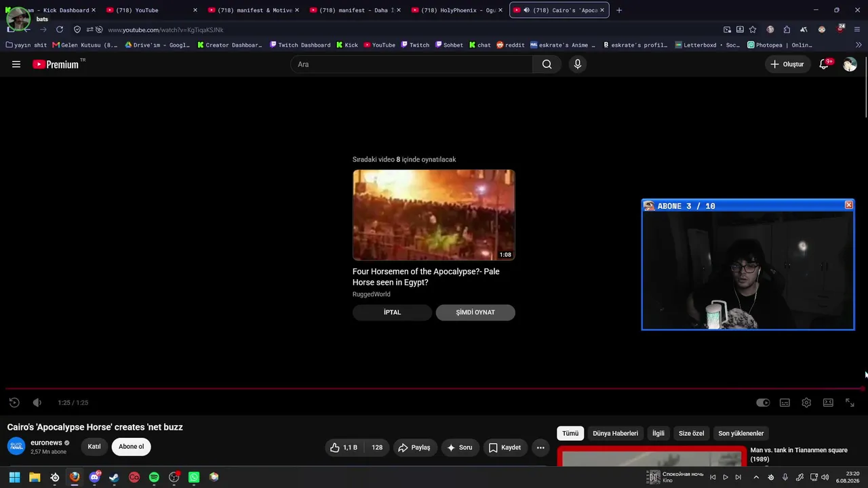Image resolution: width=868 pixels, height=488 pixels.
Task: Switch to the 'manifest - Daha' tab
Action: point(355,10)
